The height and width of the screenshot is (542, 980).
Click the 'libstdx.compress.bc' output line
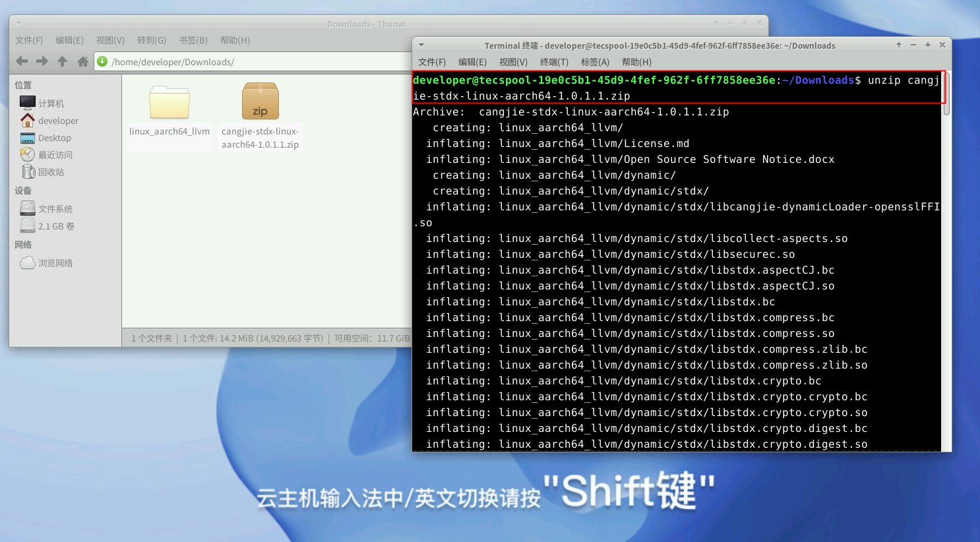tap(630, 317)
